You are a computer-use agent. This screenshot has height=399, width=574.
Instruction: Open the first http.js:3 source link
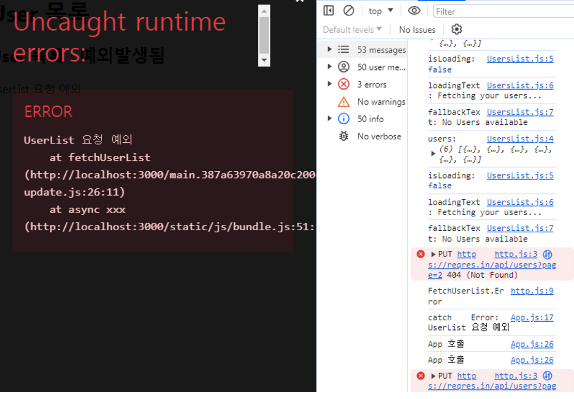click(x=516, y=254)
